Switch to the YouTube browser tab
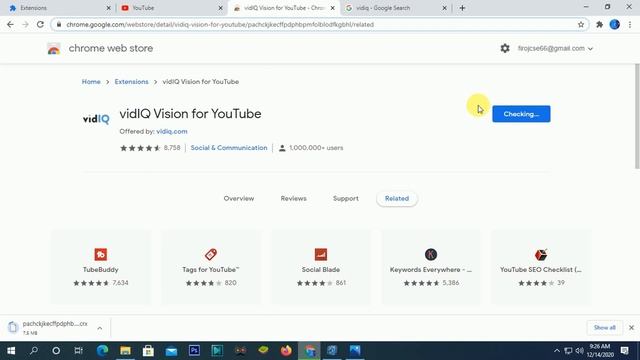This screenshot has height=360, width=640. coord(171,8)
